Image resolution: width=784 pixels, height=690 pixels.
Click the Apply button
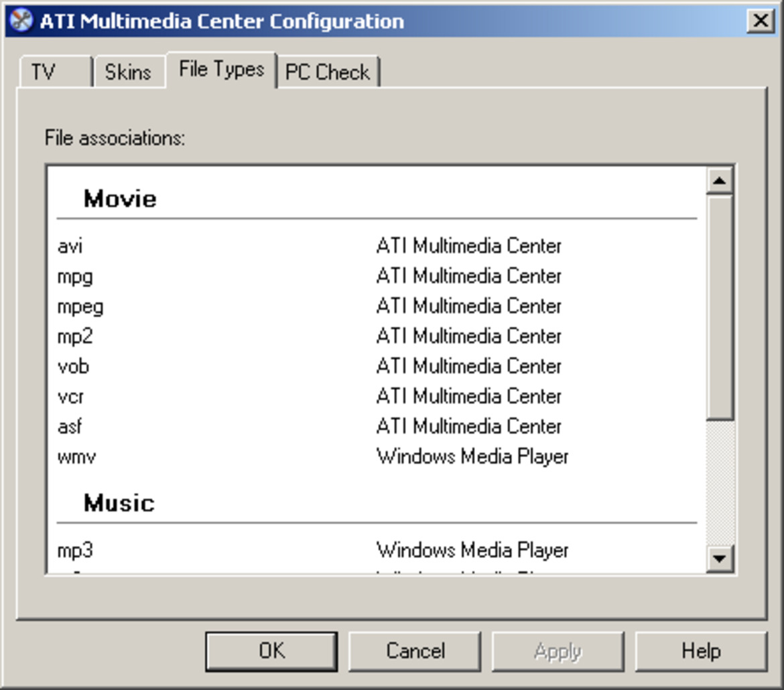click(x=558, y=651)
